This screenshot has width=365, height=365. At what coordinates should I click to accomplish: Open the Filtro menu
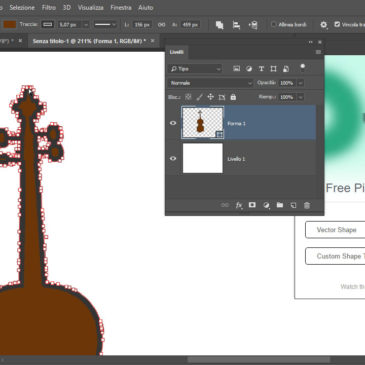(x=49, y=7)
